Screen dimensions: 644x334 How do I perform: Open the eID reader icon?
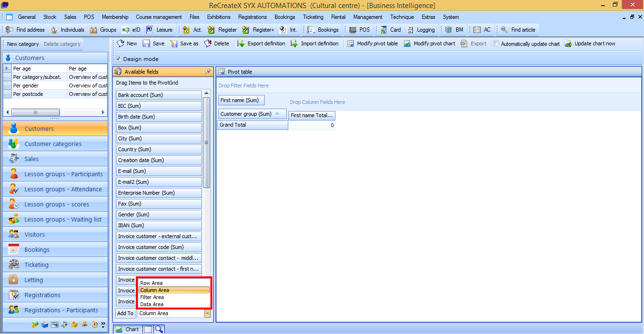point(126,30)
